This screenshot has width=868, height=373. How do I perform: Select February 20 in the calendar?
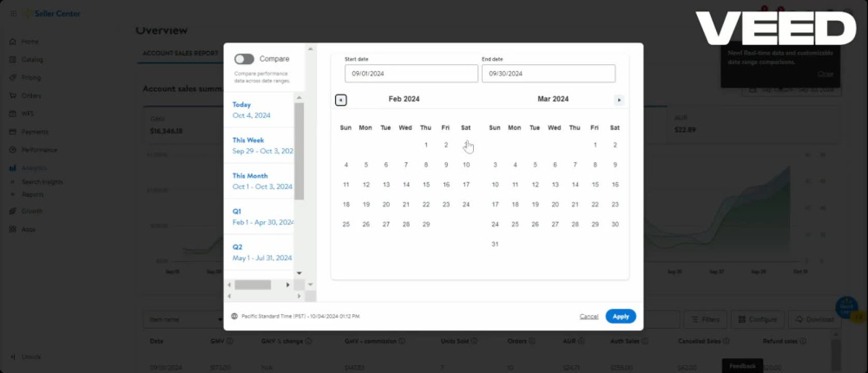click(386, 204)
